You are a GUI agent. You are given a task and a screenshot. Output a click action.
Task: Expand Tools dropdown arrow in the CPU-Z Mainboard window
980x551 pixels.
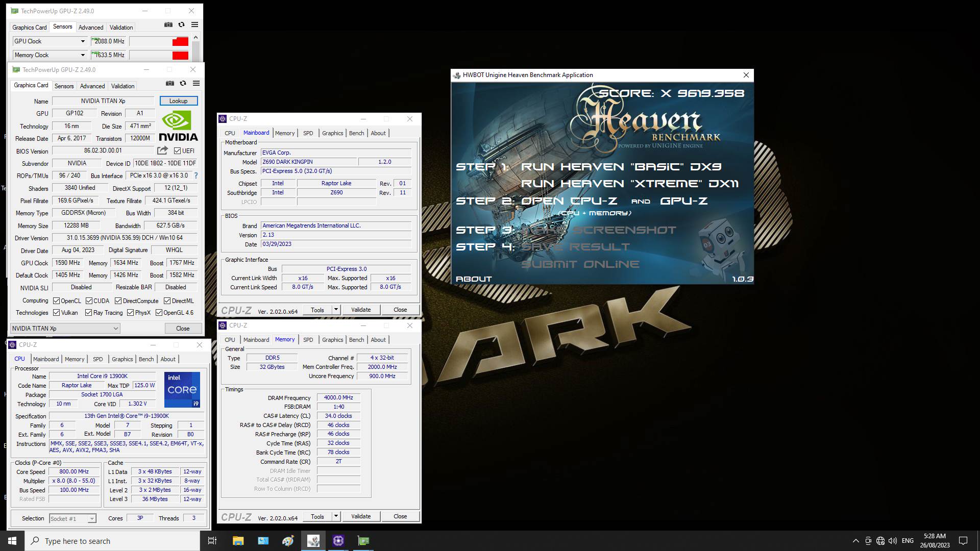(x=336, y=310)
